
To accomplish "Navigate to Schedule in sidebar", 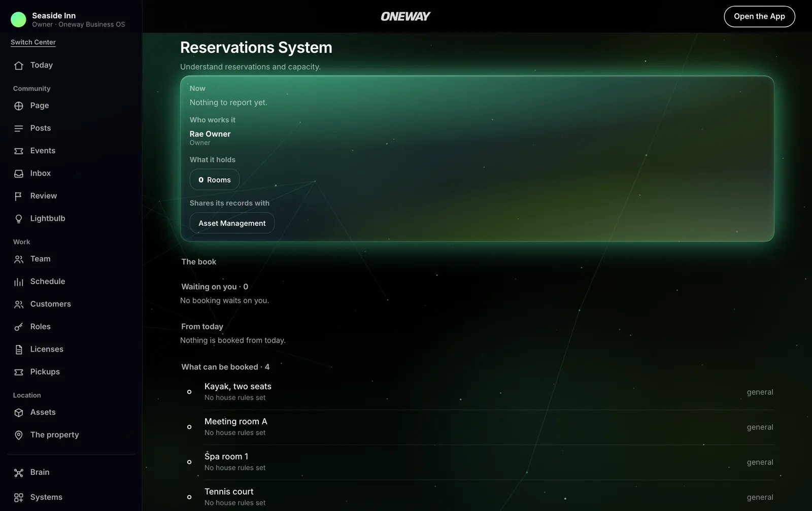I will tap(71, 281).
